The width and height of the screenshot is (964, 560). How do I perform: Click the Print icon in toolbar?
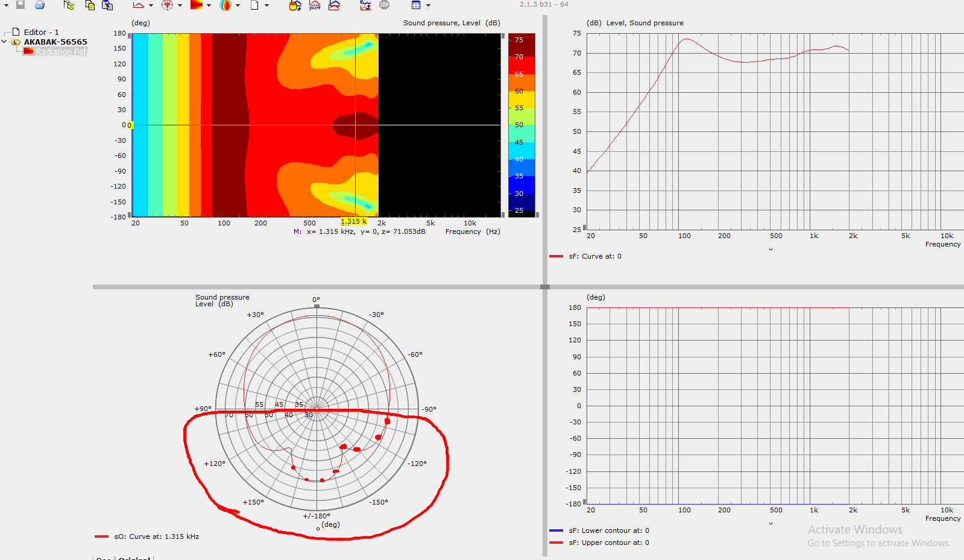pos(40,5)
